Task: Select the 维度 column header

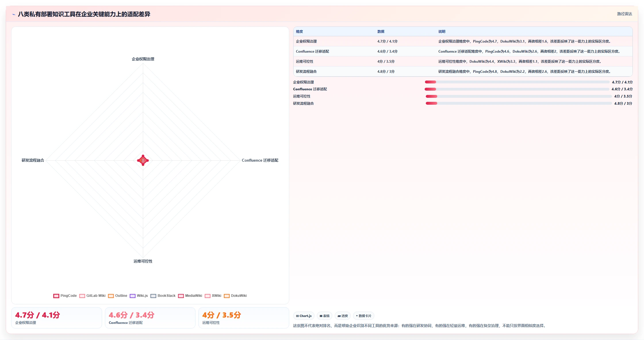Action: pos(299,32)
